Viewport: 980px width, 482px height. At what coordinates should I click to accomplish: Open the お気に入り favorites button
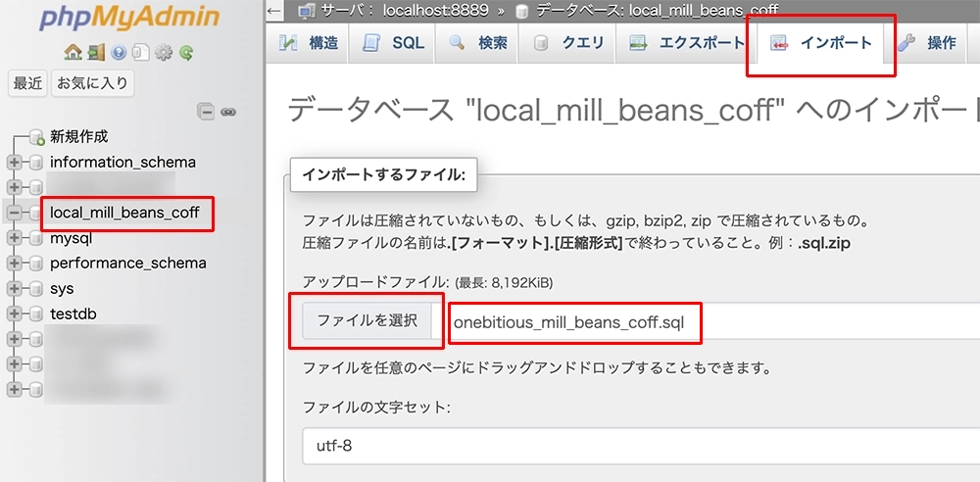coord(92,83)
